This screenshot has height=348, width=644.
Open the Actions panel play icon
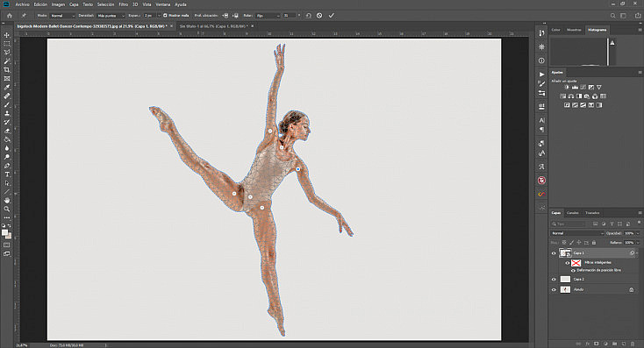tap(541, 75)
